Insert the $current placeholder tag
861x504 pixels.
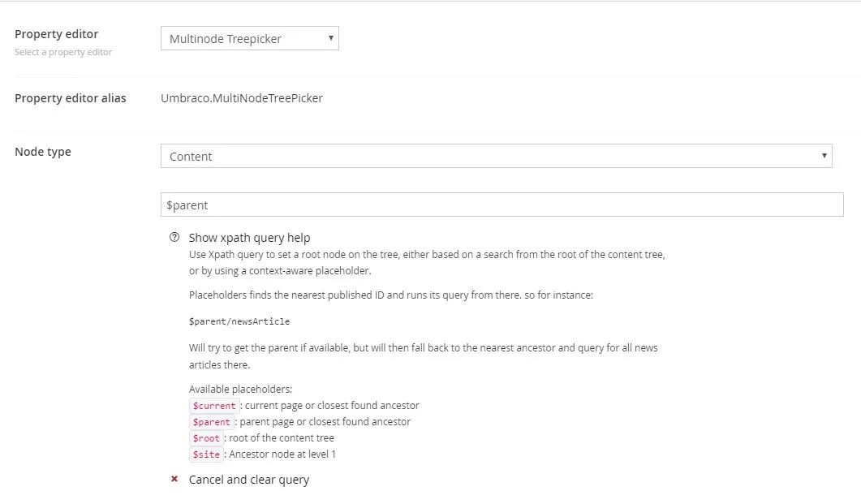[x=214, y=406]
